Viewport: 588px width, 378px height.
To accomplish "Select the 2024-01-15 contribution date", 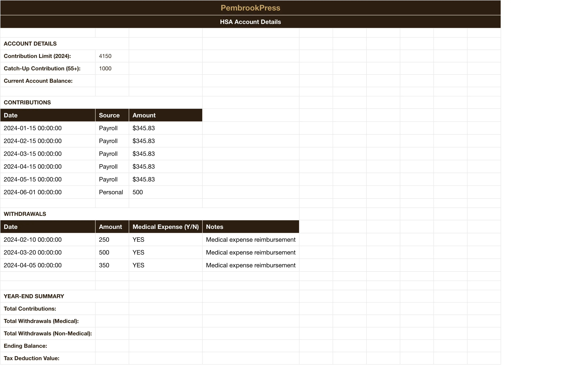I will (48, 128).
